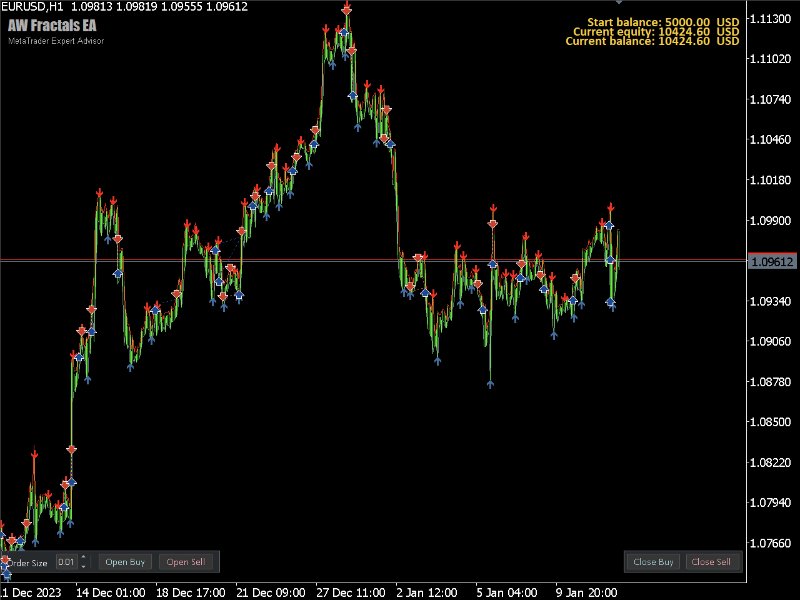Increase Order Size with the up arrow
This screenshot has height=600, width=800.
pos(83,558)
